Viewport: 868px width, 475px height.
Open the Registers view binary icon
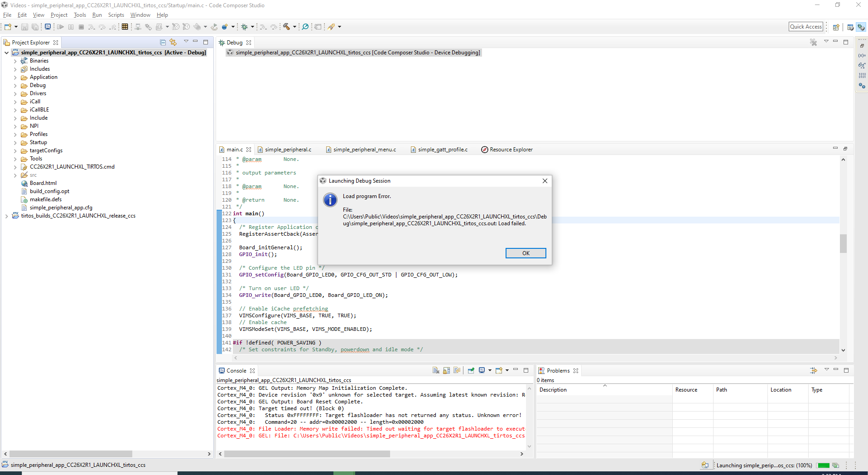click(862, 75)
